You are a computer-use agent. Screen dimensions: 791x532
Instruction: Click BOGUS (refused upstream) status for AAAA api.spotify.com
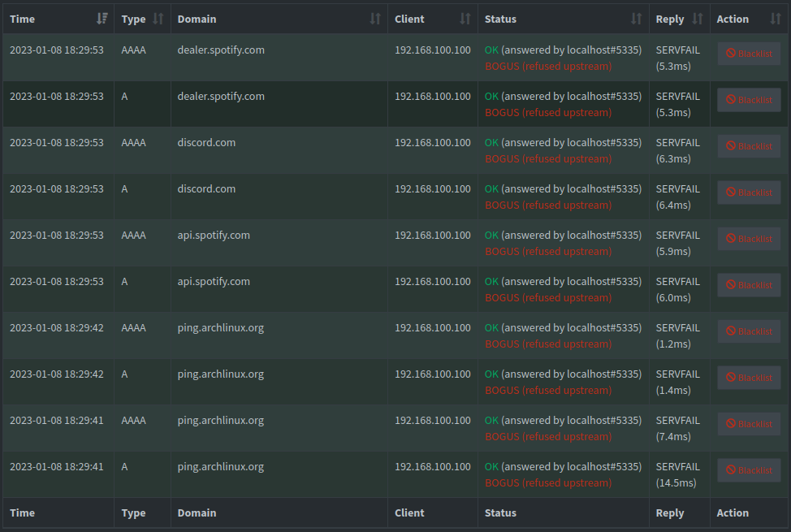click(548, 251)
